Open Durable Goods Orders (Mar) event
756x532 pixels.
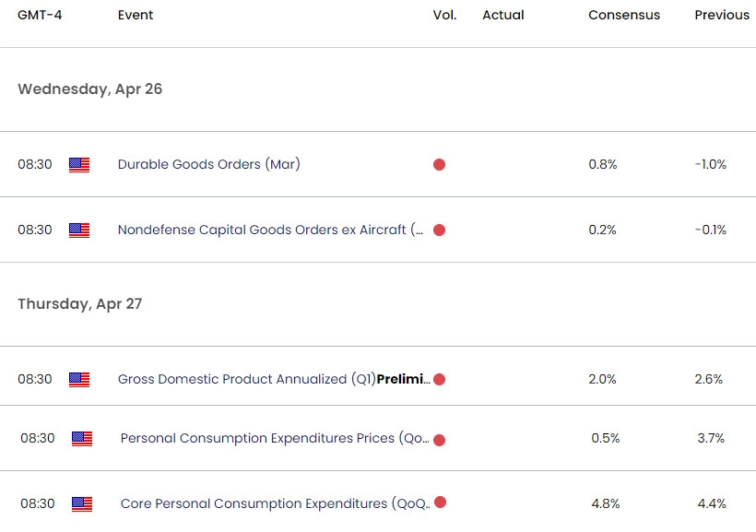coord(208,165)
